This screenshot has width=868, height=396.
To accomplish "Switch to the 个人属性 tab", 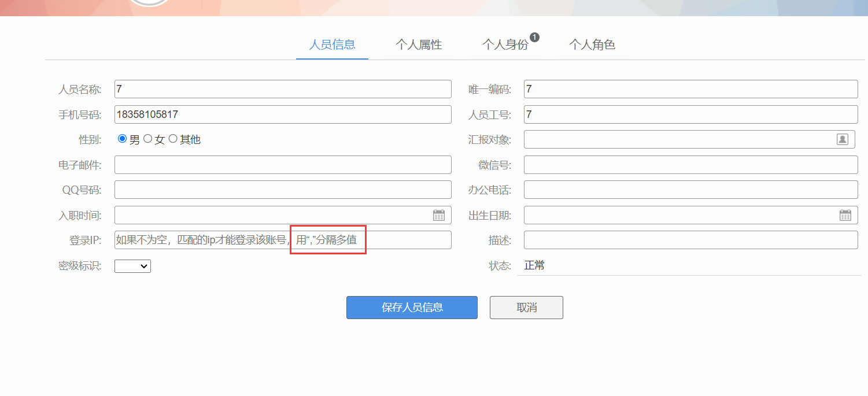I will click(x=419, y=44).
